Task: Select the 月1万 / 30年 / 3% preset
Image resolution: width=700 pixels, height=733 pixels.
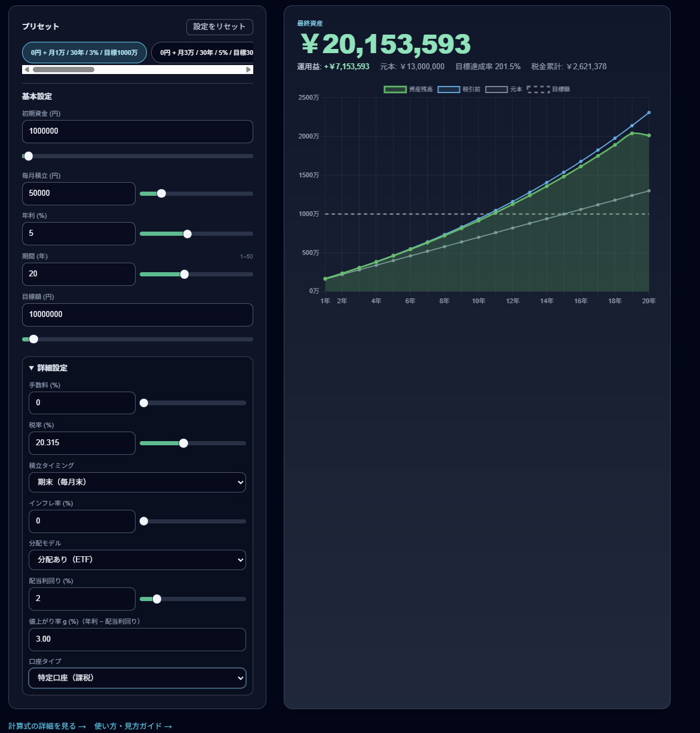Action: click(84, 53)
